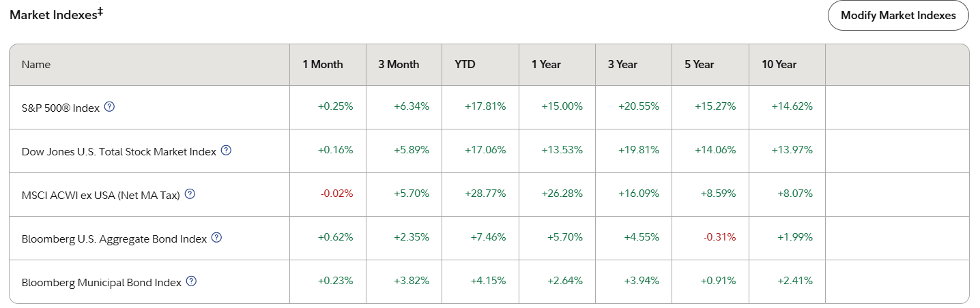Click MSCI ACWI's negative 1 Month return

click(337, 194)
